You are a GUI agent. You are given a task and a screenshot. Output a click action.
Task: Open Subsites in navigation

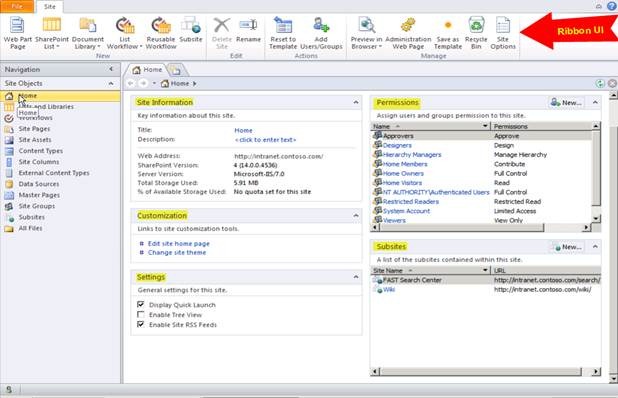coord(32,217)
